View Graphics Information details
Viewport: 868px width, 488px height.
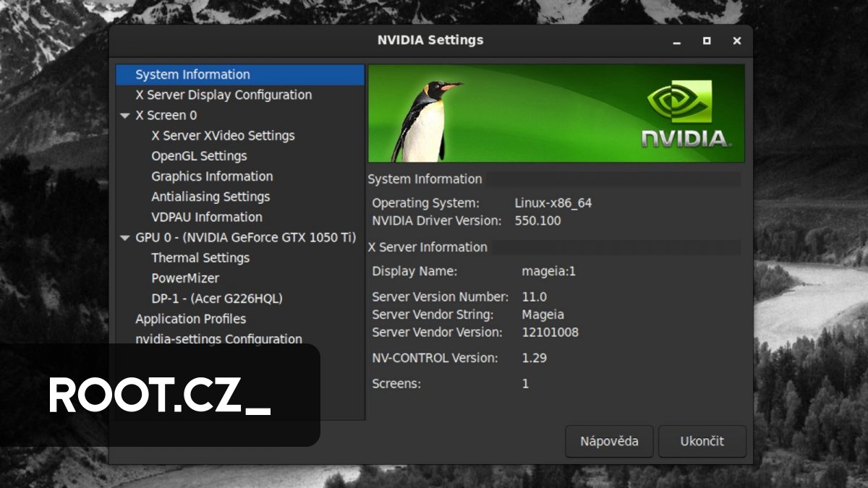[211, 176]
